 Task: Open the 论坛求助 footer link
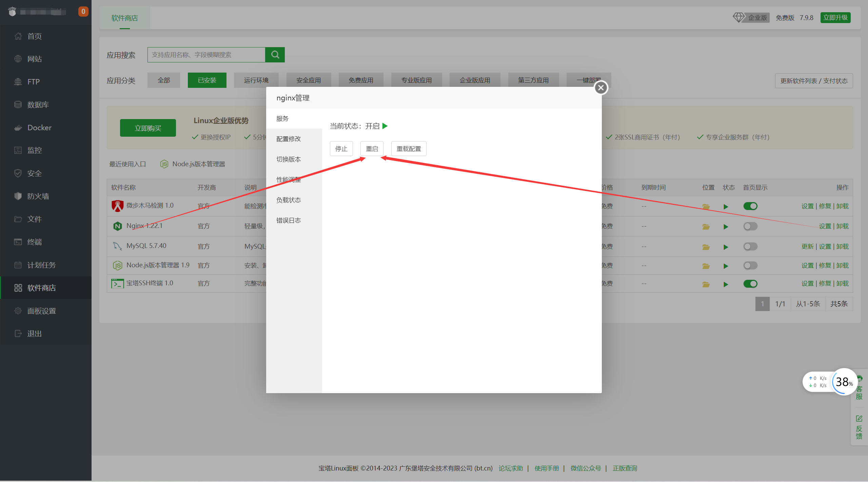(x=511, y=468)
